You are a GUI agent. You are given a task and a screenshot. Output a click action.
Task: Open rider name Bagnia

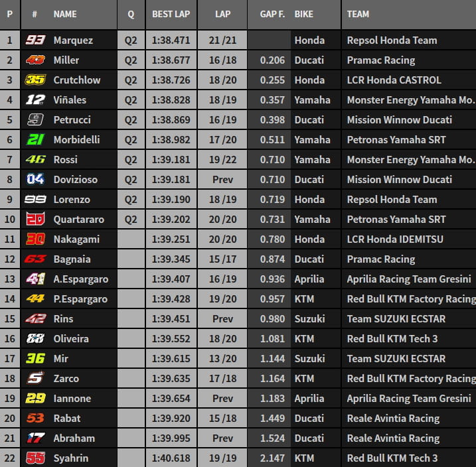pos(72,259)
